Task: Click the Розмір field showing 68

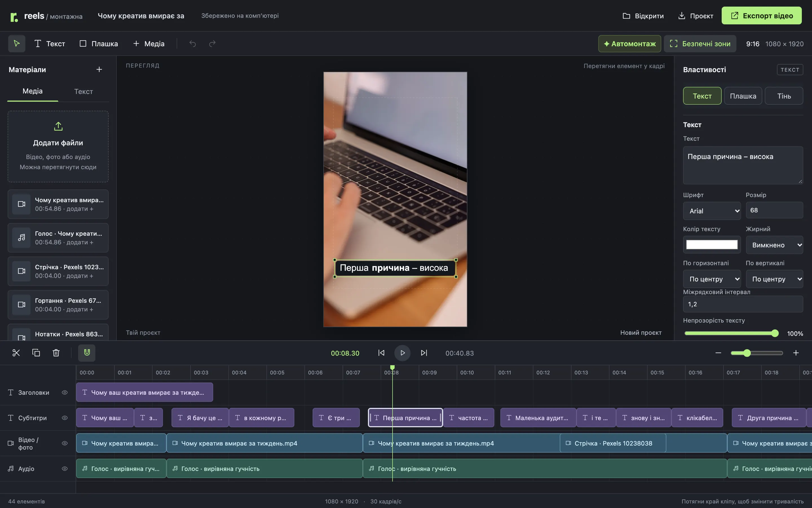Action: 775,210
